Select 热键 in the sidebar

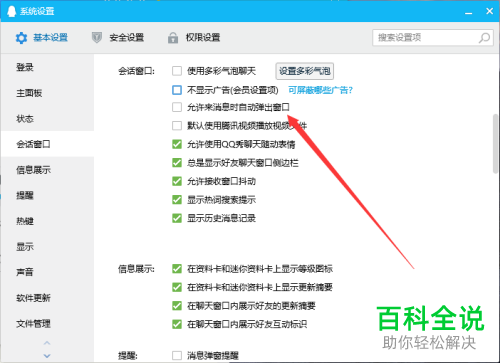click(x=47, y=221)
